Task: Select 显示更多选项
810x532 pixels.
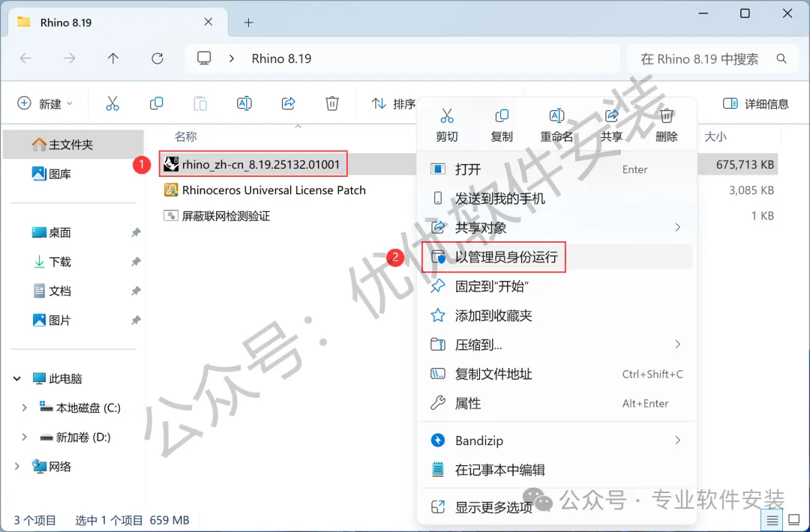Action: click(x=556, y=507)
